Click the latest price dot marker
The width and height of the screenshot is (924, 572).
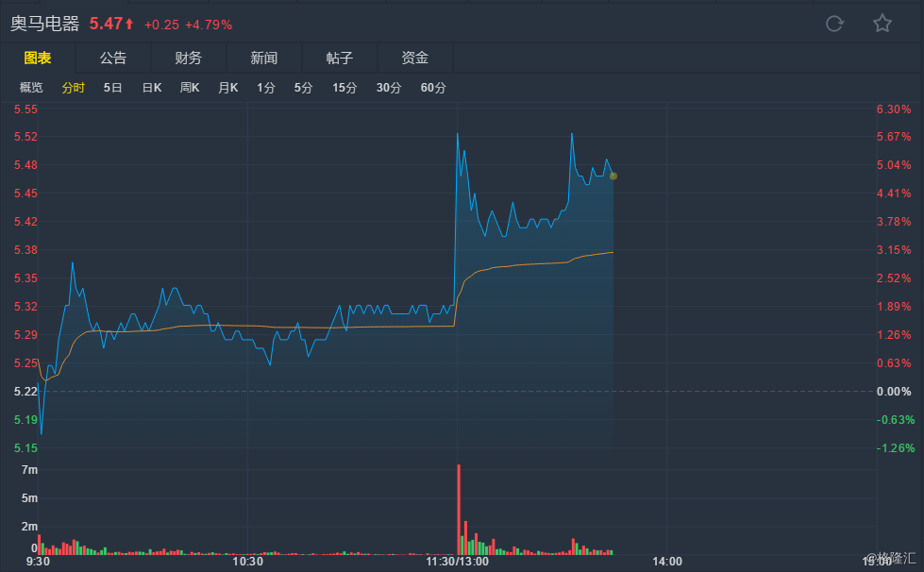613,177
